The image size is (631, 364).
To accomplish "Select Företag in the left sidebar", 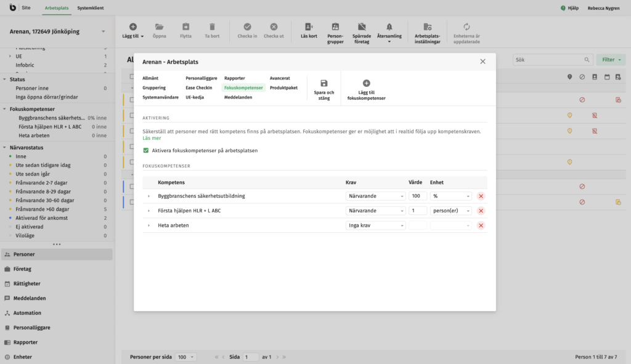I will (22, 269).
